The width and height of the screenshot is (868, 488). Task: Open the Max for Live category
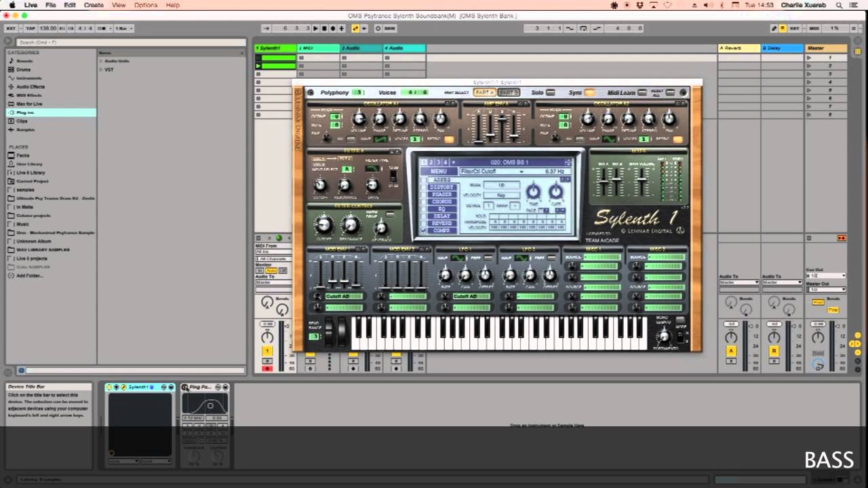click(x=29, y=104)
